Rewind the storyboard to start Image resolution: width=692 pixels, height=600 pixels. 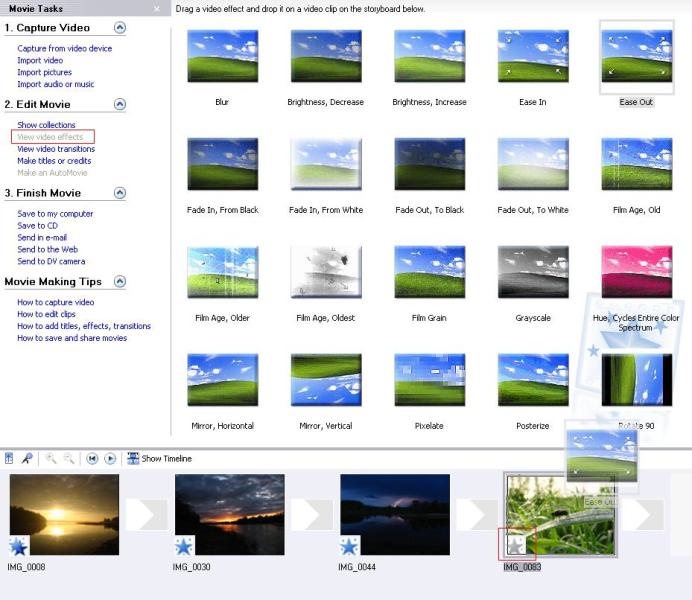tap(92, 459)
